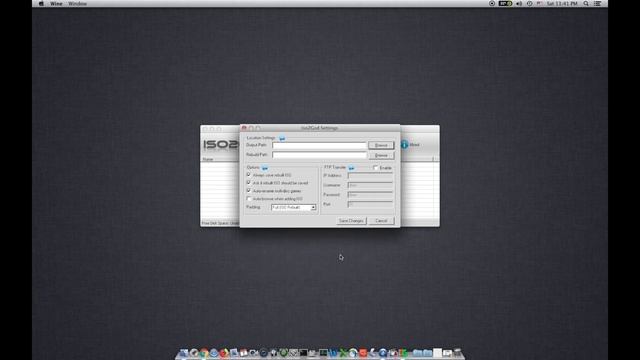Click Free Disk Space status text
This screenshot has height=360, width=640.
coord(220,223)
